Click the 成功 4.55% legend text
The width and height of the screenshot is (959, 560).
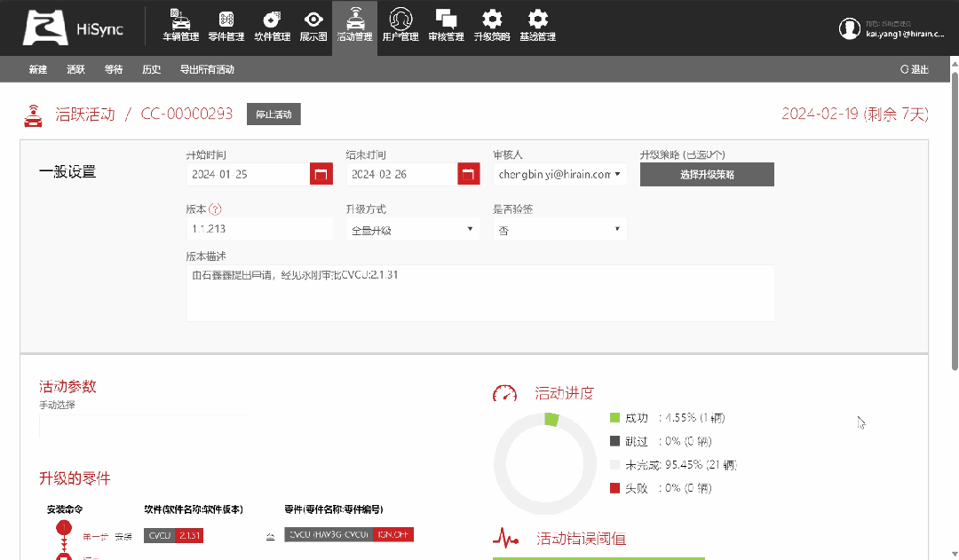click(675, 418)
